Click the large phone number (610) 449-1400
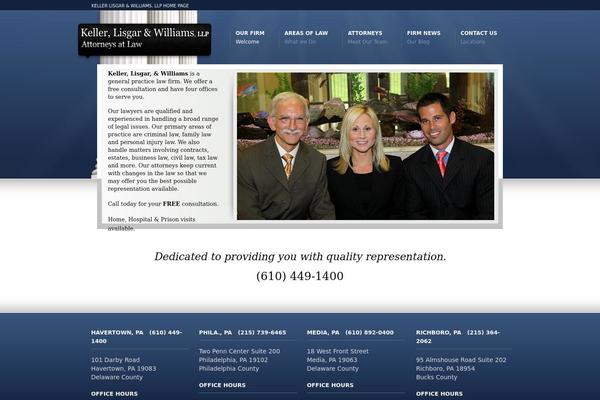The image size is (600, 400). (300, 276)
